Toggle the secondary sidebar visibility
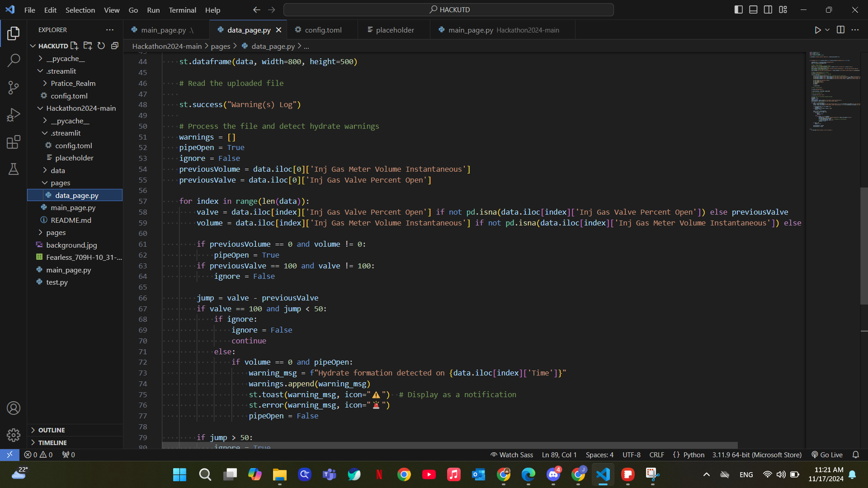This screenshot has height=488, width=868. [x=768, y=9]
